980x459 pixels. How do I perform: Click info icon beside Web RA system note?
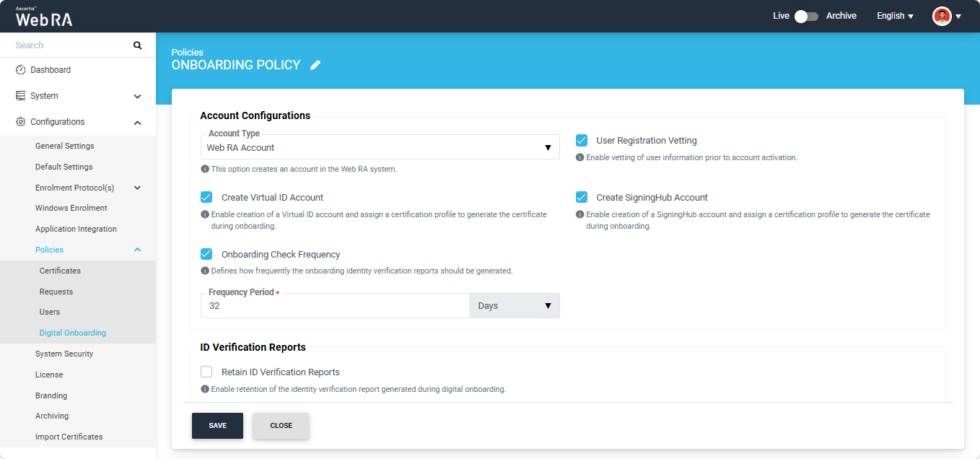pos(205,169)
